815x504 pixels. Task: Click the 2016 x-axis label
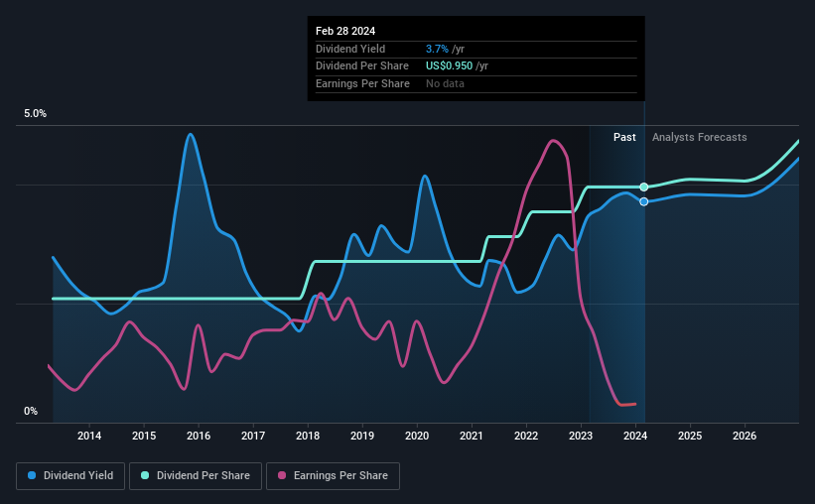point(199,436)
